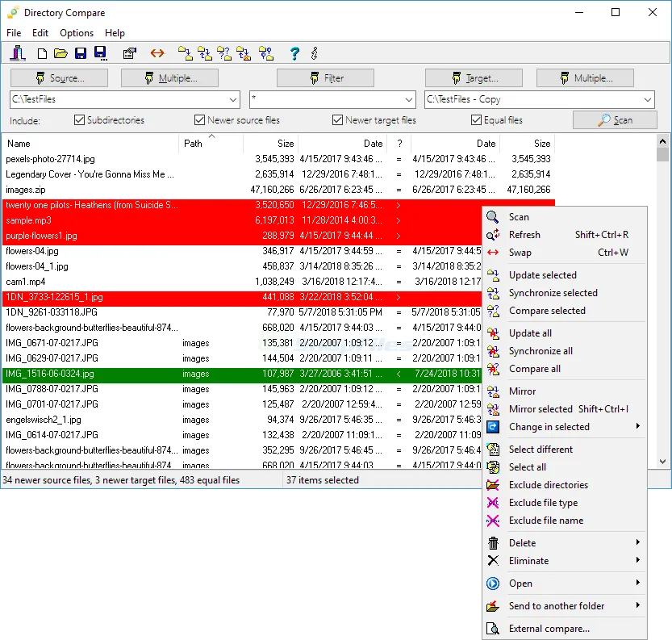This screenshot has height=640, width=672.
Task: Disable the Equal files checkbox
Action: click(x=476, y=120)
